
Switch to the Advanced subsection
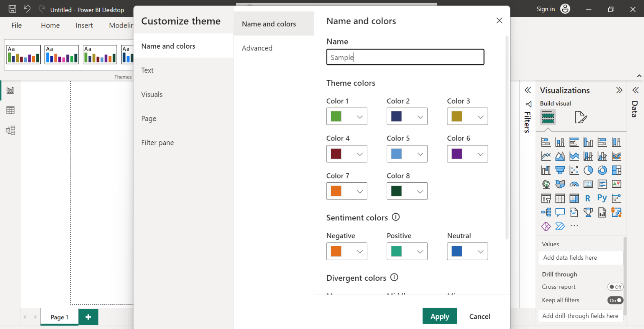[x=274, y=48]
